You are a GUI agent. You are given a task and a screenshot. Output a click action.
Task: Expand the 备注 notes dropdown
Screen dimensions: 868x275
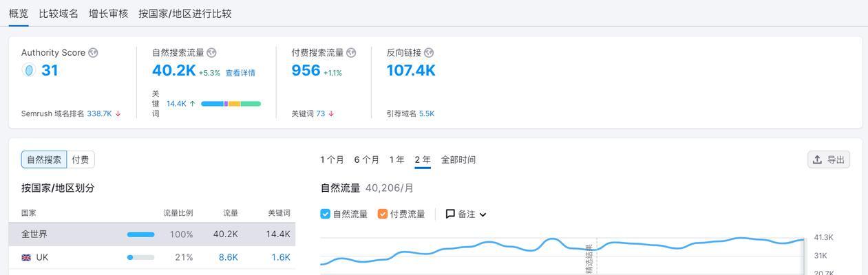pyautogui.click(x=466, y=214)
